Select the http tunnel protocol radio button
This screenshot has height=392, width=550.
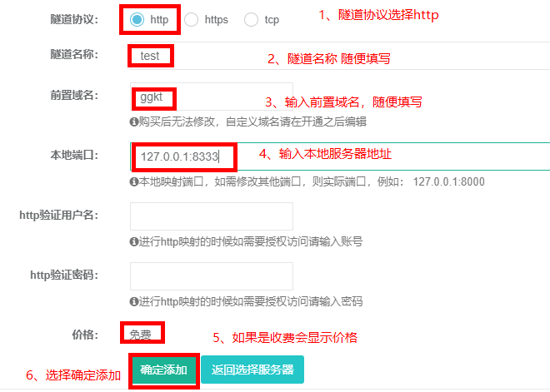click(137, 20)
